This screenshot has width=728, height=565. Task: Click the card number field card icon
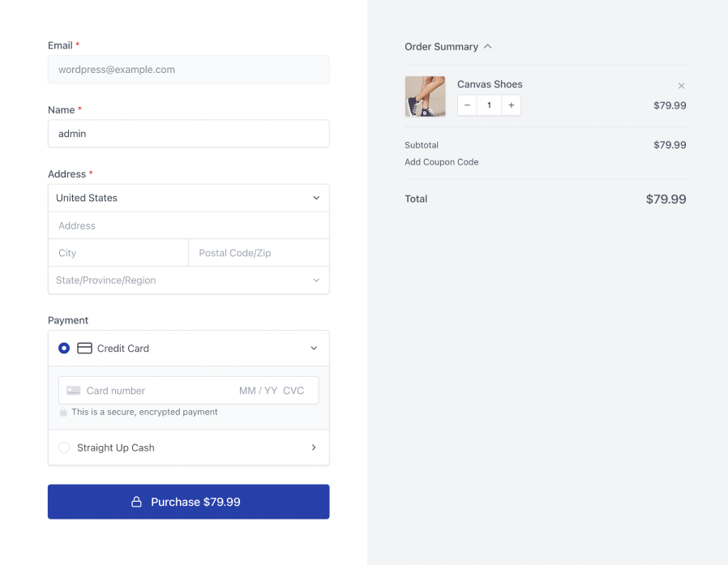pyautogui.click(x=74, y=391)
